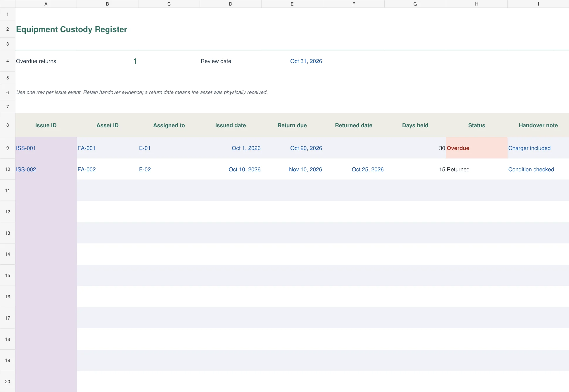Select row 10 header
The width and height of the screenshot is (569, 392).
[8, 169]
